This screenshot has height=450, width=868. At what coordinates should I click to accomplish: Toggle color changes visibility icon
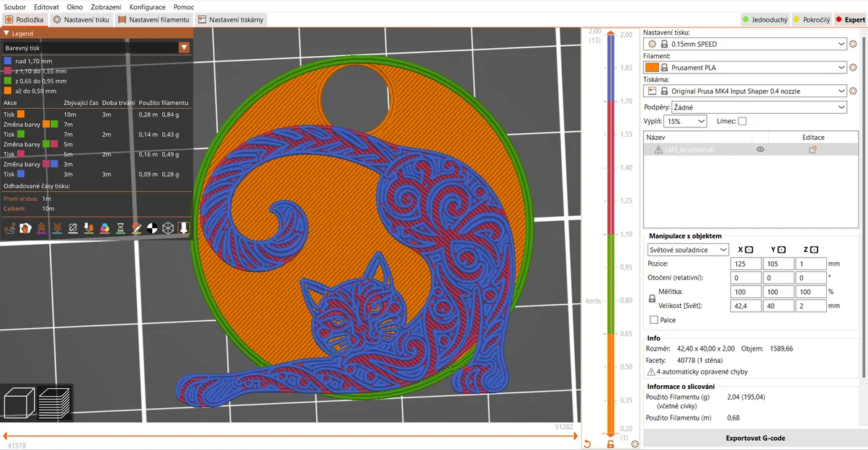click(x=105, y=228)
